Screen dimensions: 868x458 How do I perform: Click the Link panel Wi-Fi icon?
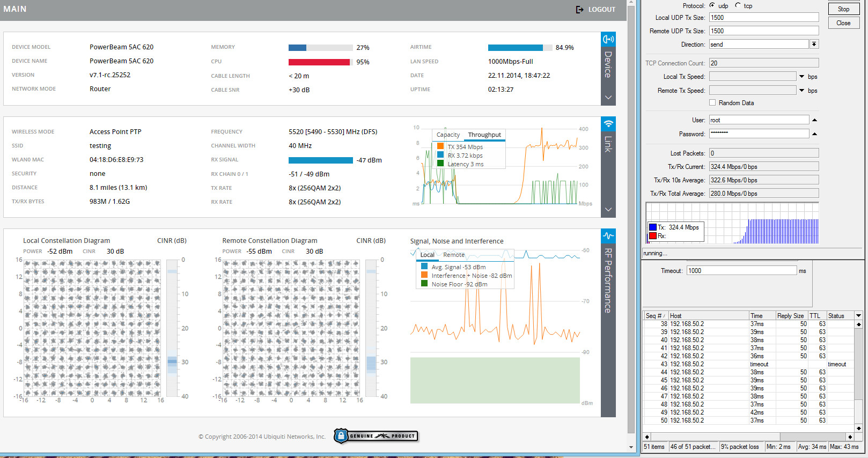[608, 124]
